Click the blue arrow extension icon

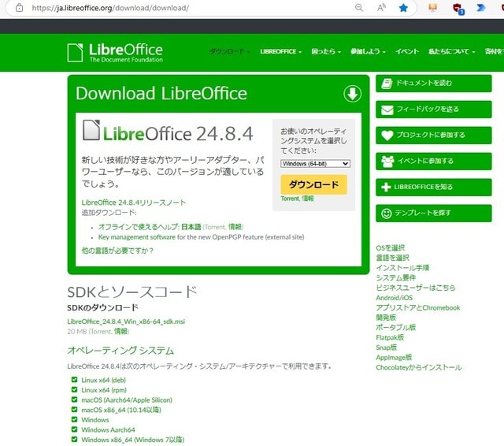pyautogui.click(x=481, y=8)
